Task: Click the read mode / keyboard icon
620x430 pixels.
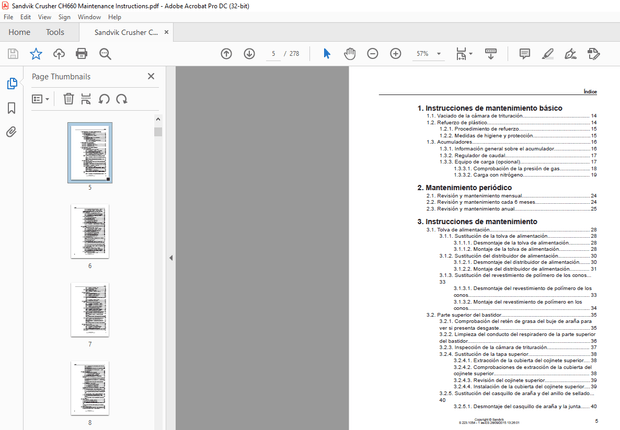Action: click(491, 53)
